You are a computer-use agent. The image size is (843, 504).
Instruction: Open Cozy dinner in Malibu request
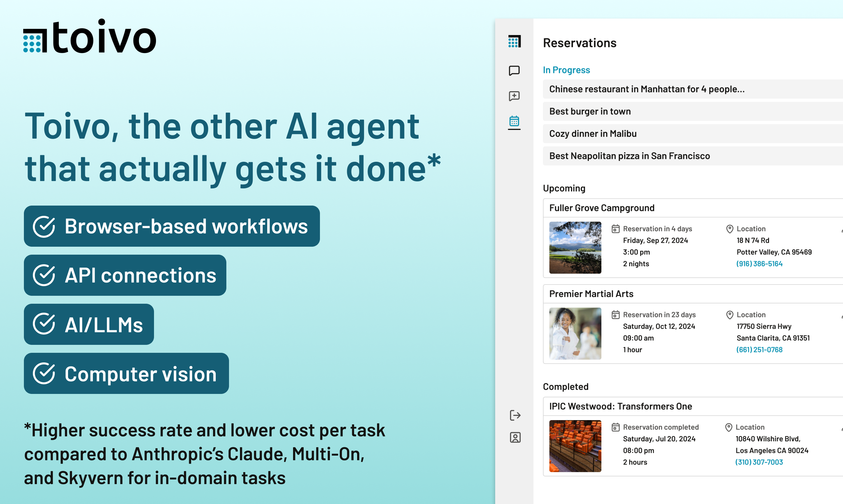pyautogui.click(x=593, y=134)
